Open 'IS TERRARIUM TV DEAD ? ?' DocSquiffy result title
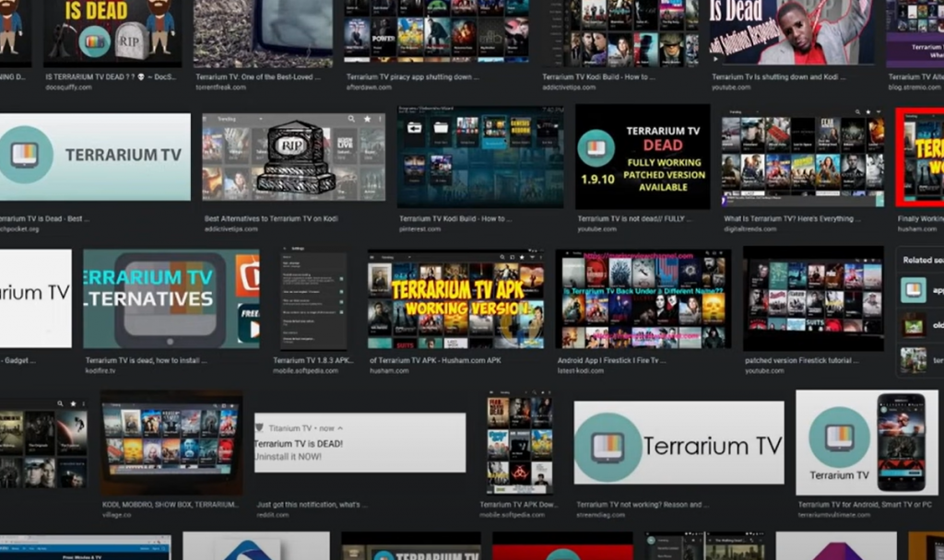Screen dimensions: 944x560 coord(110,77)
